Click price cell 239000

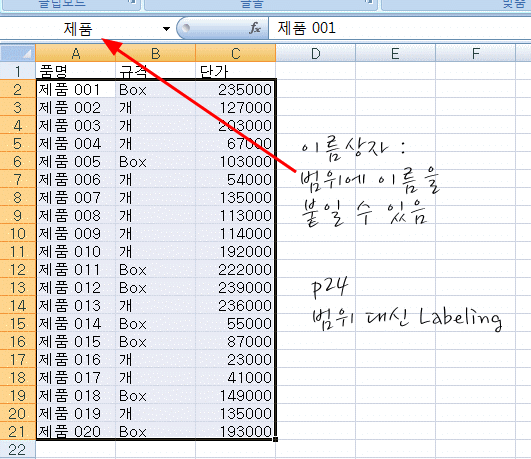pyautogui.click(x=236, y=287)
